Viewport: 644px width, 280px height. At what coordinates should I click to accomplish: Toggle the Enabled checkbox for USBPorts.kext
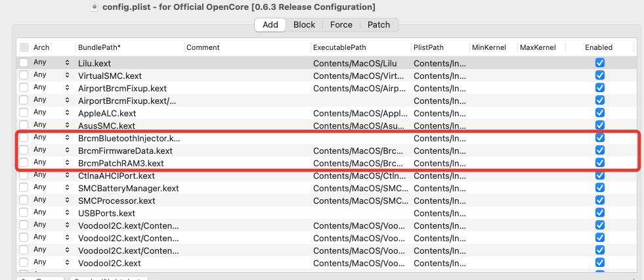tap(599, 213)
